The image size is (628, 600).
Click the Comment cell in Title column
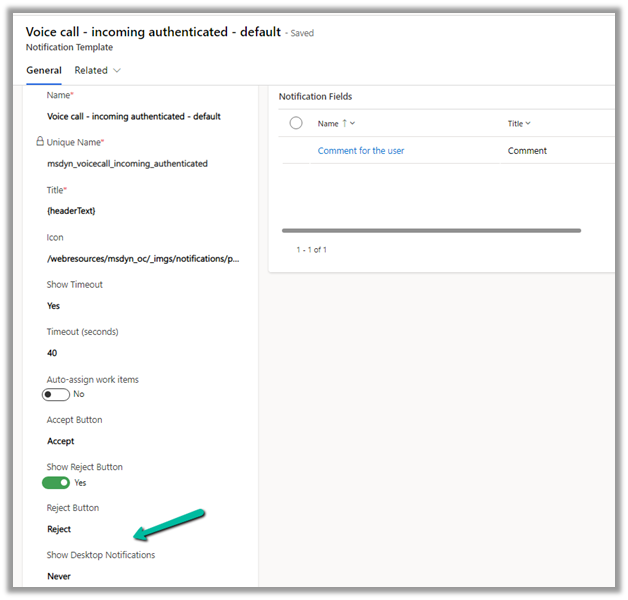pyautogui.click(x=527, y=151)
